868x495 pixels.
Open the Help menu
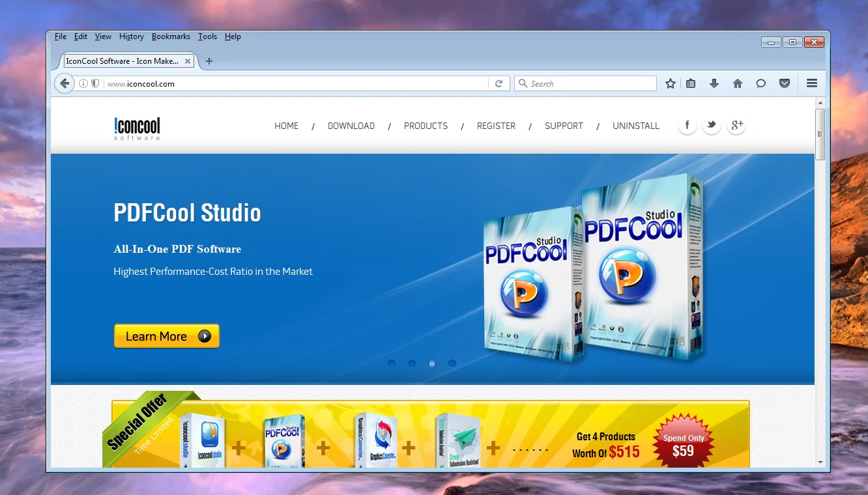coord(233,36)
